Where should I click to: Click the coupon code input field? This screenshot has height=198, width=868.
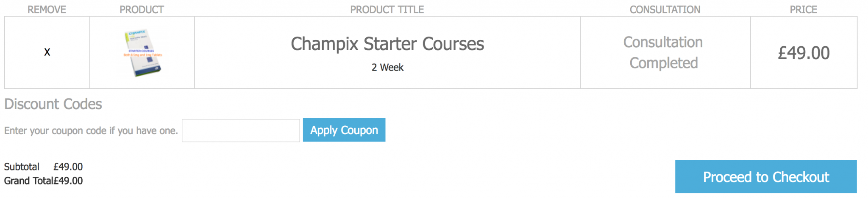click(241, 130)
